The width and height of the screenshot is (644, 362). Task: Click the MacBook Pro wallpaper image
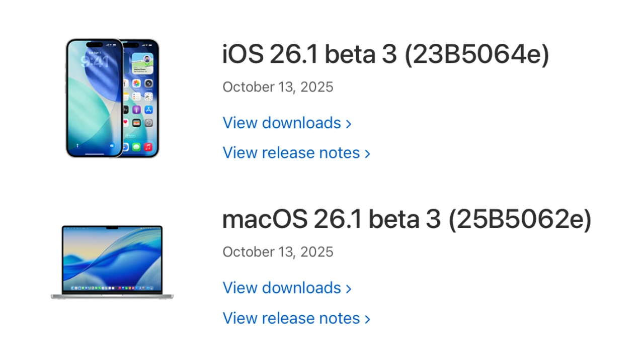(x=112, y=256)
